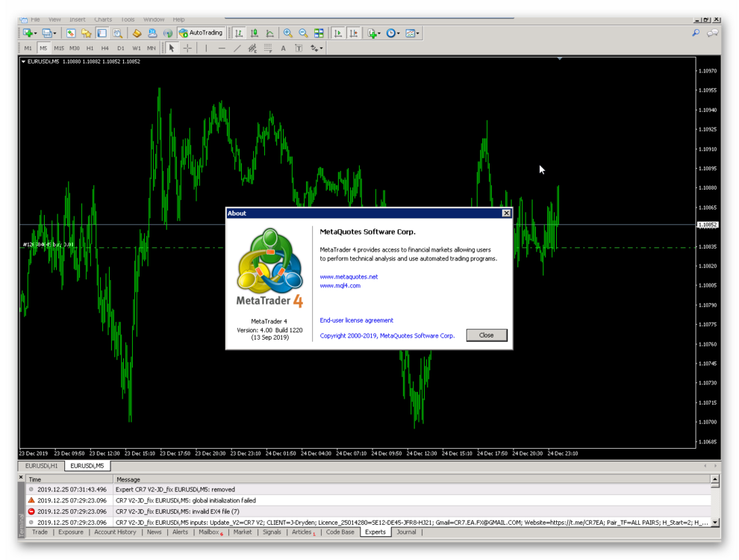
Task: Select the Trendline drawing tool
Action: 237,48
